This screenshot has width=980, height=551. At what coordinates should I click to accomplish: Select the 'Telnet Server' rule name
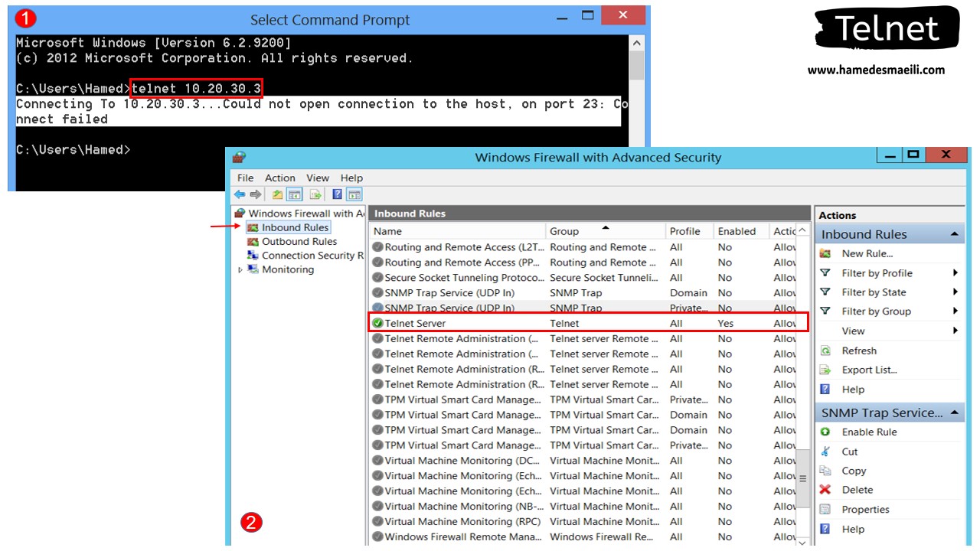click(415, 324)
